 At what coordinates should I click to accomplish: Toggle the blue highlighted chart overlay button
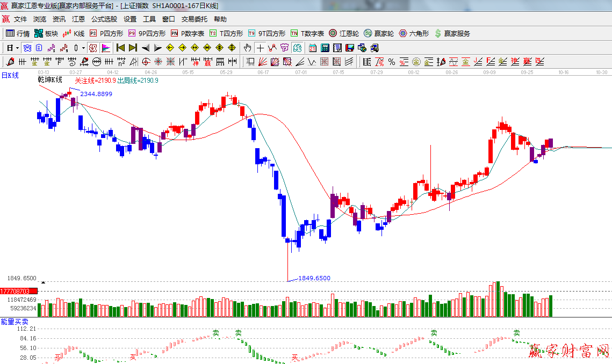[x=27, y=48]
